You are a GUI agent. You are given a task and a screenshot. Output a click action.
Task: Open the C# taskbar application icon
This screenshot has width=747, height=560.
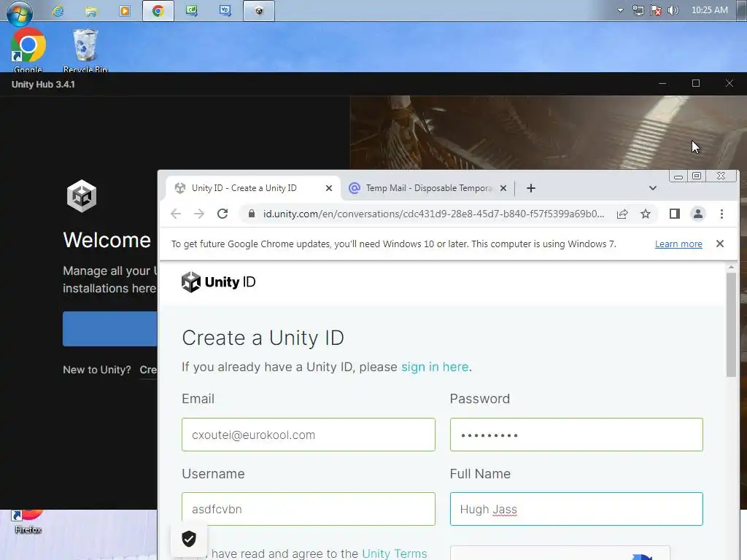click(x=192, y=10)
